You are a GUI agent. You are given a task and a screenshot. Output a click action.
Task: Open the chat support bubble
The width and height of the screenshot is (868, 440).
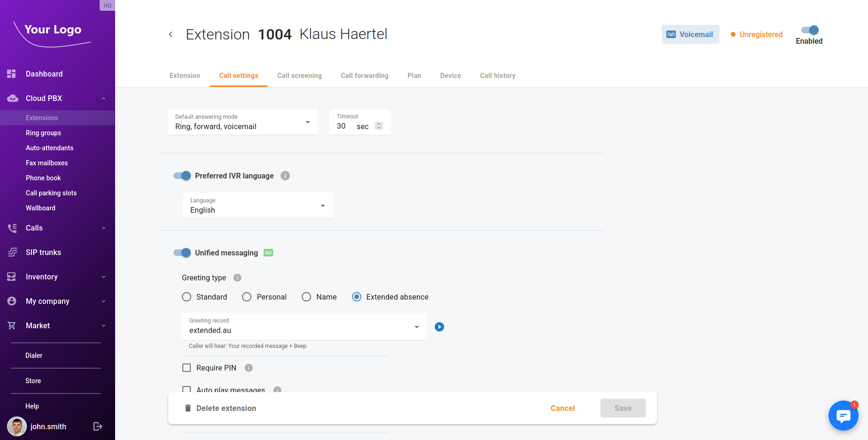pyautogui.click(x=843, y=416)
